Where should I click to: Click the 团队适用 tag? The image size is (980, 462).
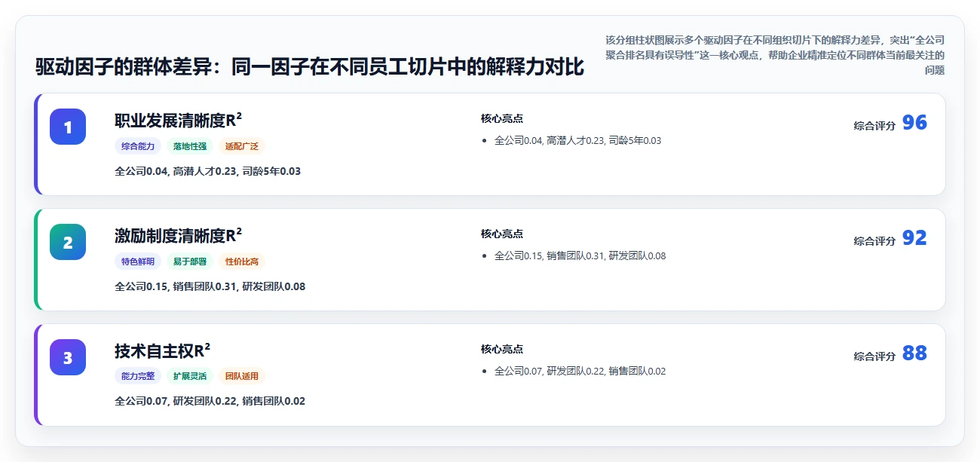tap(242, 375)
